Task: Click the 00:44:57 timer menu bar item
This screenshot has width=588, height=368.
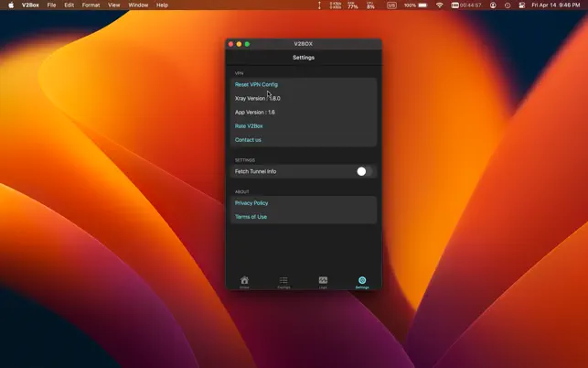Action: 466,5
